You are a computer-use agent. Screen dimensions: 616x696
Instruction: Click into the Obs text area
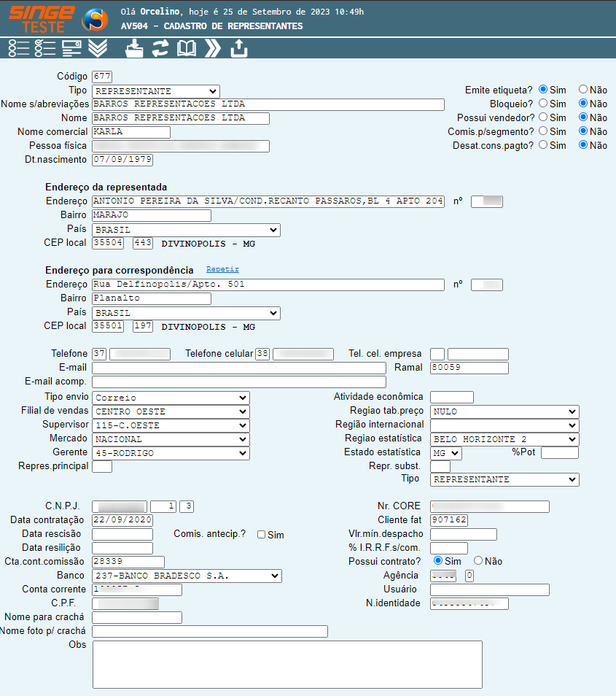point(287,664)
